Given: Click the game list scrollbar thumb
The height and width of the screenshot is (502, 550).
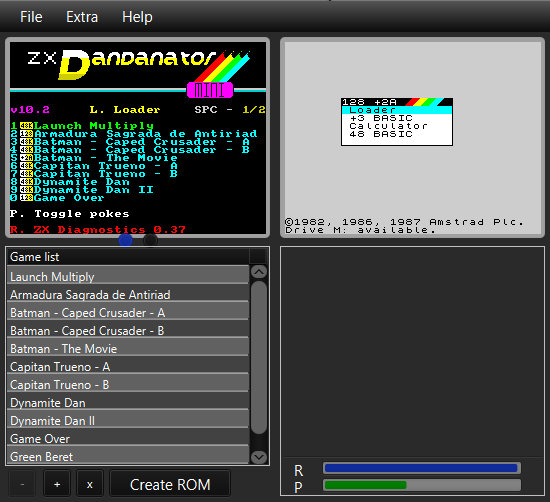Looking at the screenshot, I should tap(259, 357).
